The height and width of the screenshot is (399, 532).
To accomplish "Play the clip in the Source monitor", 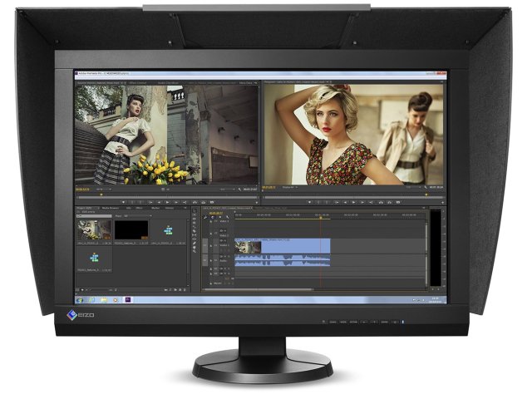I will (167, 202).
